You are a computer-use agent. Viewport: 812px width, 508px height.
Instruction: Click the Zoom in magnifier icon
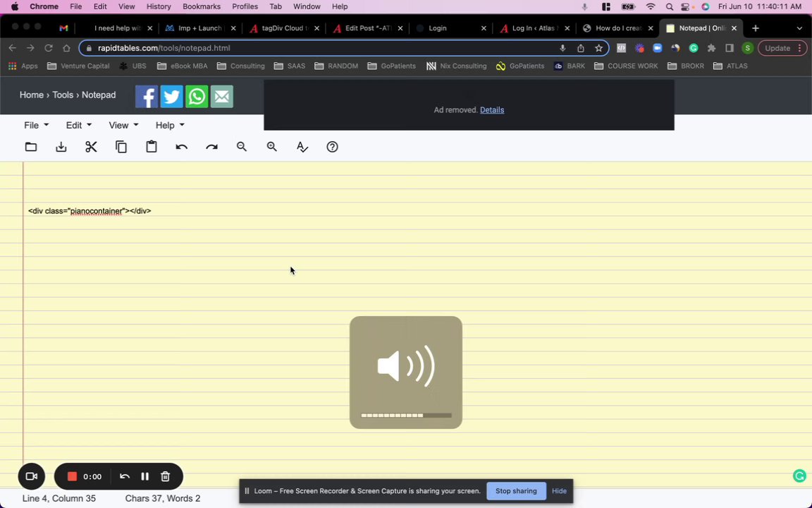(272, 147)
